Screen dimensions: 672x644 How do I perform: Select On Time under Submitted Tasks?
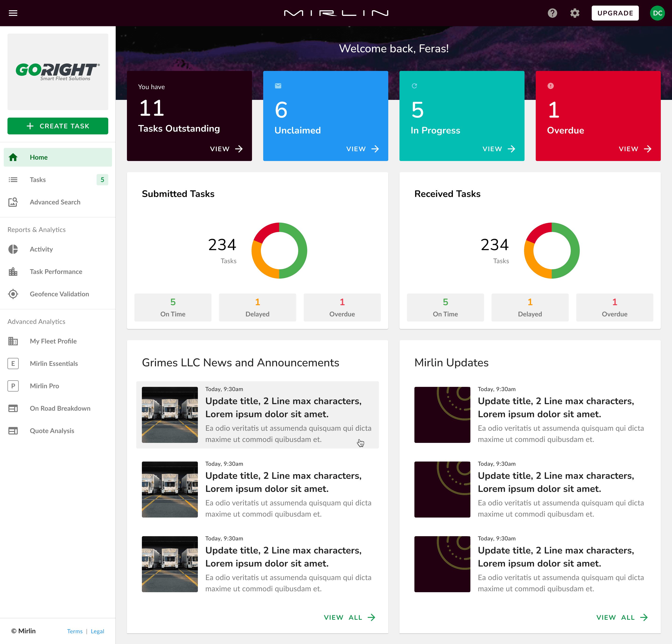(x=173, y=307)
